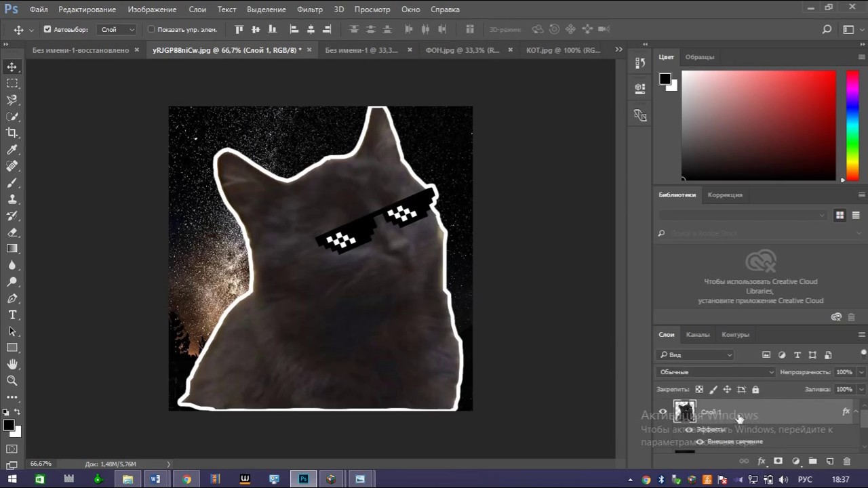
Task: Select the Blur tool
Action: tap(12, 266)
